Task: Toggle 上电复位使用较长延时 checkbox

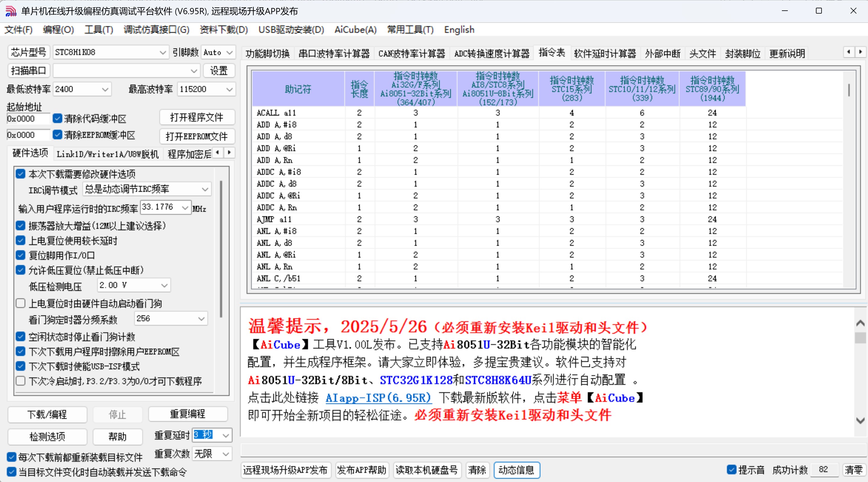Action: point(20,241)
